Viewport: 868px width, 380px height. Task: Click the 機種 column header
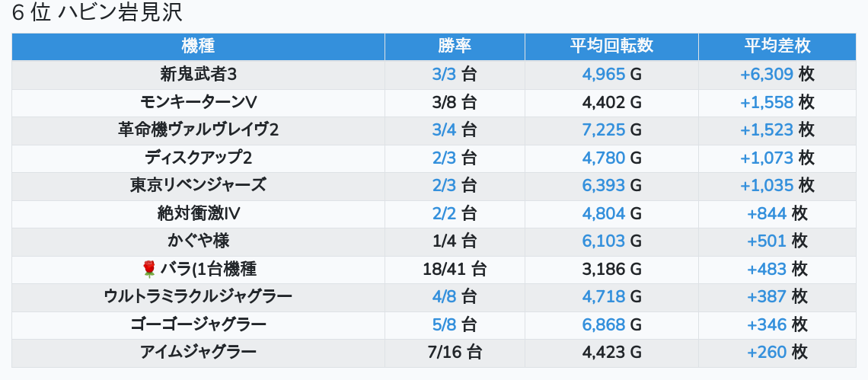pyautogui.click(x=198, y=46)
